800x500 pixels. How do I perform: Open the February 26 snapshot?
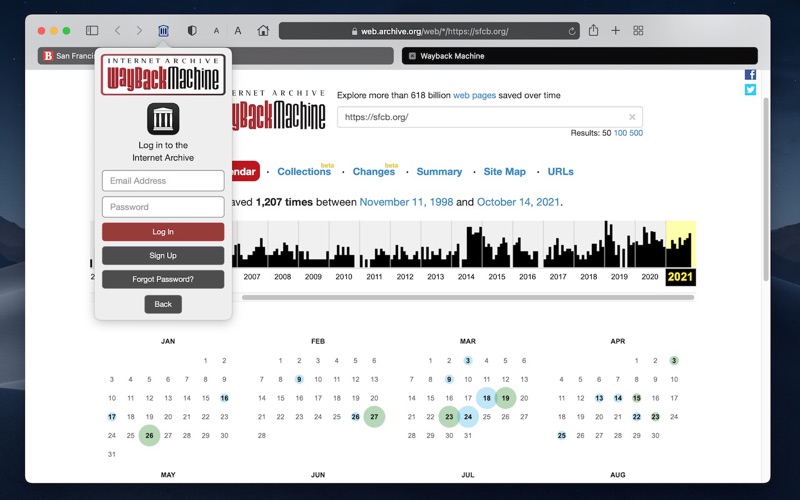(355, 417)
